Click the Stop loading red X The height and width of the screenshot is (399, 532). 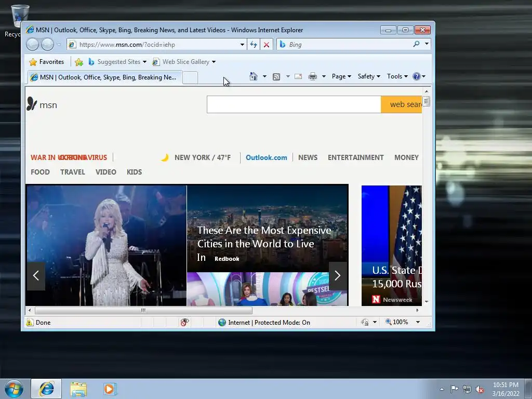267,45
